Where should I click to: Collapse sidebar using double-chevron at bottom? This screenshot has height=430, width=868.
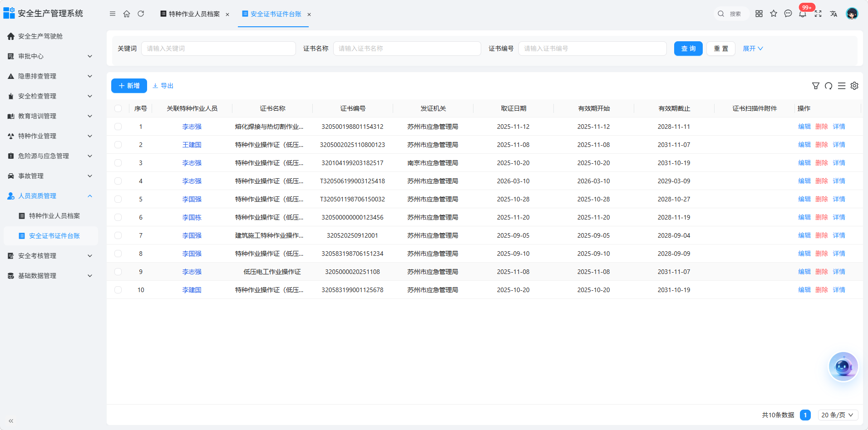[11, 421]
